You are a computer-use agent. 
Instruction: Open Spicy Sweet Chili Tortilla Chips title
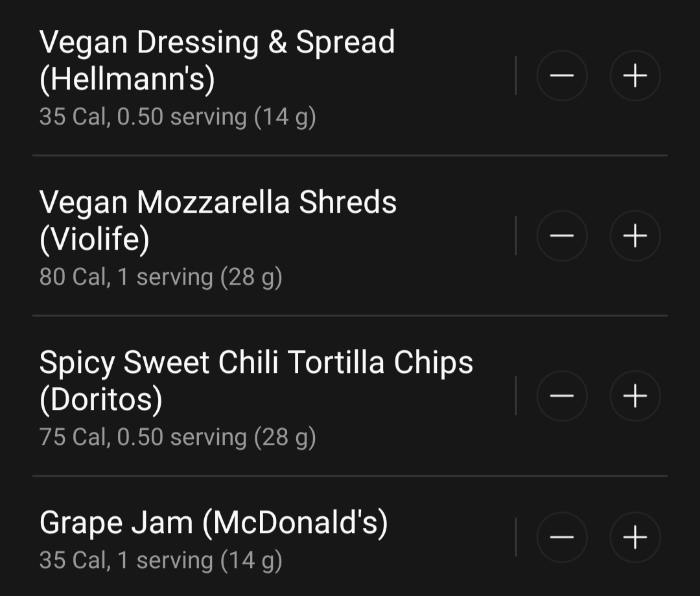click(x=256, y=363)
